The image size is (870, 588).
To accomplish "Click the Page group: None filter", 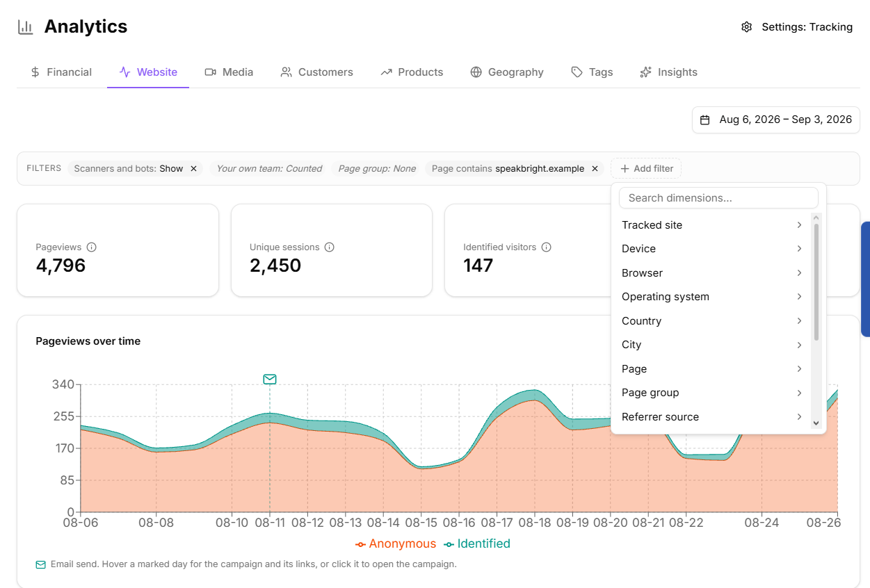I will (x=377, y=168).
